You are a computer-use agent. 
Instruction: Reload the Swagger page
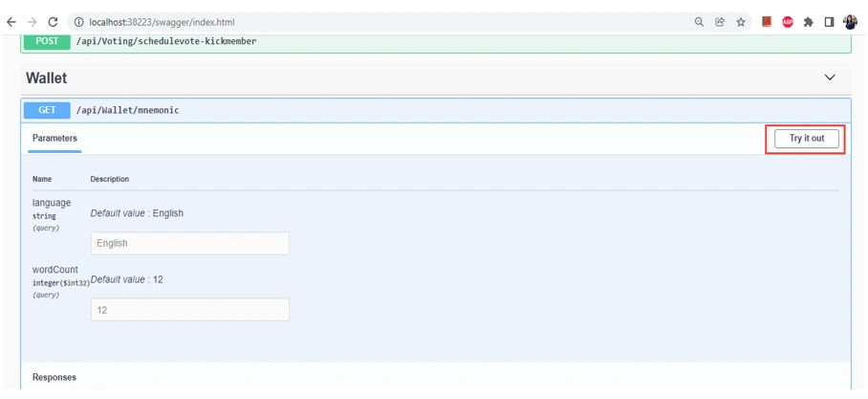54,22
